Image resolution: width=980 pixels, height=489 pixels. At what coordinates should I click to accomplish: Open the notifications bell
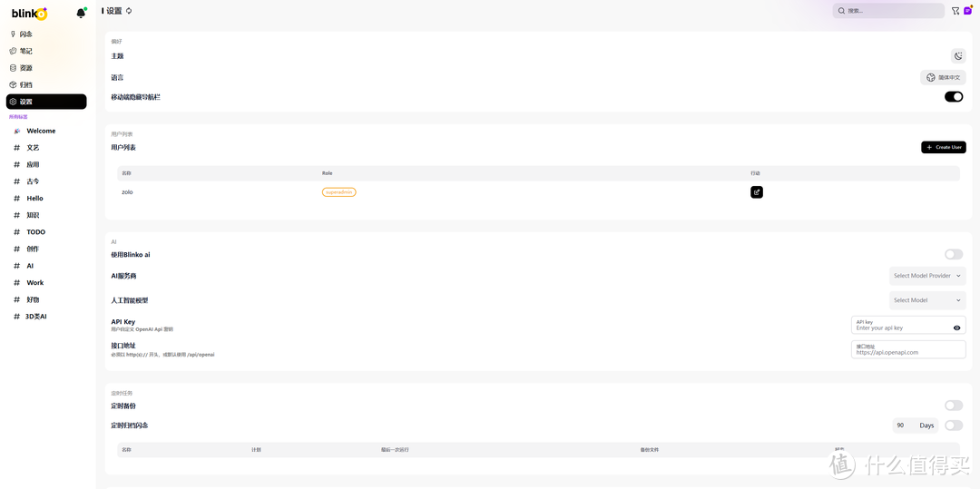[81, 13]
